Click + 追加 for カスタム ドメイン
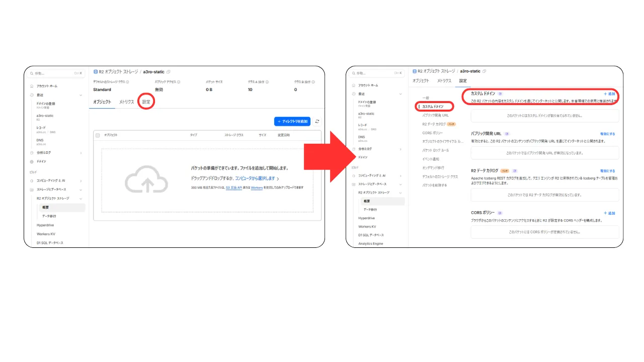644x362 pixels. [609, 94]
